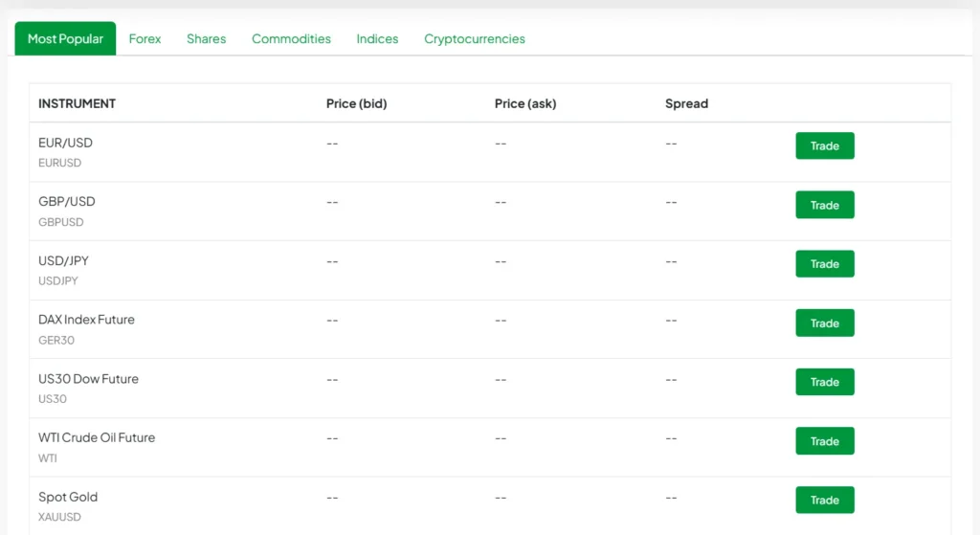
Task: Switch to the Forex tab
Action: (145, 39)
